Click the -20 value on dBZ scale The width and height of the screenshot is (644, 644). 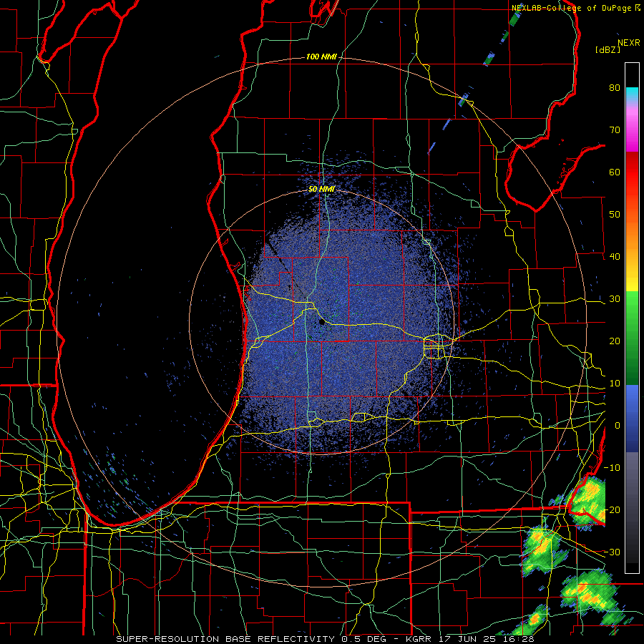click(612, 509)
